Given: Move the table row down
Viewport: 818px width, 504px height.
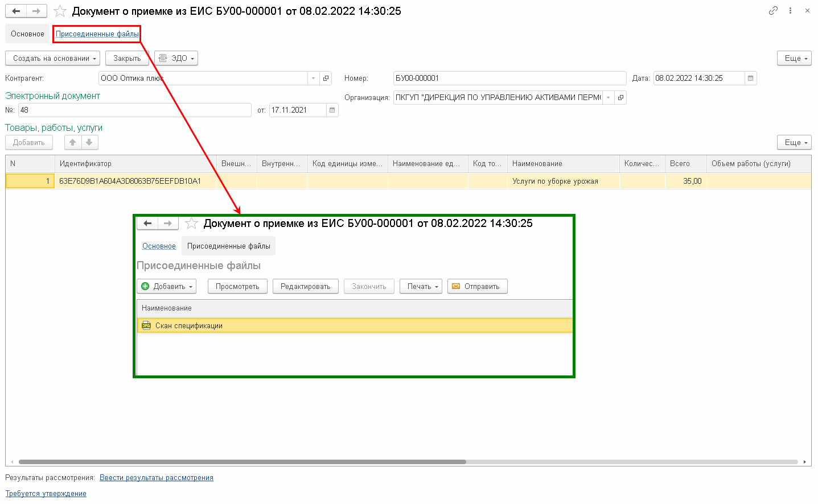Looking at the screenshot, I should point(89,142).
